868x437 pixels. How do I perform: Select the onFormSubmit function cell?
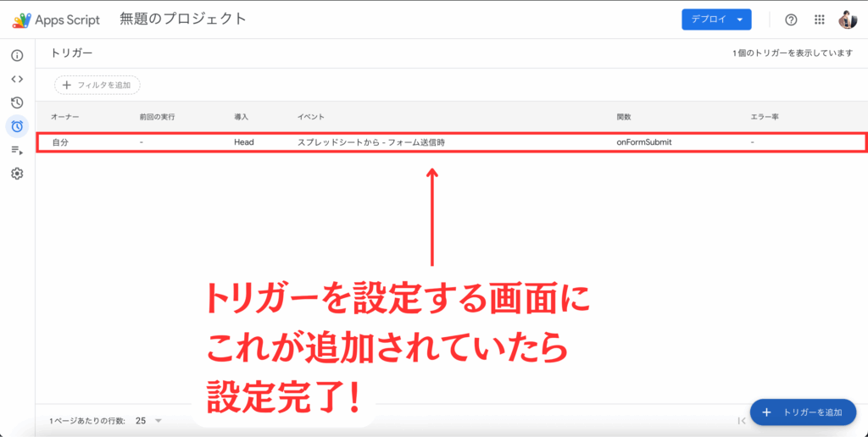coord(644,142)
